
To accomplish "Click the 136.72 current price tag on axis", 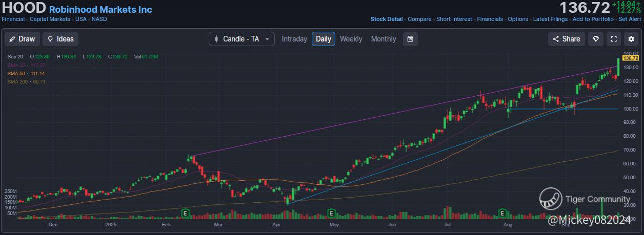I will pyautogui.click(x=630, y=59).
